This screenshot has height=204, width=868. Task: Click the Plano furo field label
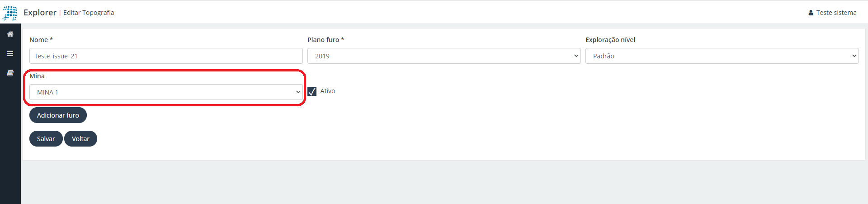tap(325, 40)
